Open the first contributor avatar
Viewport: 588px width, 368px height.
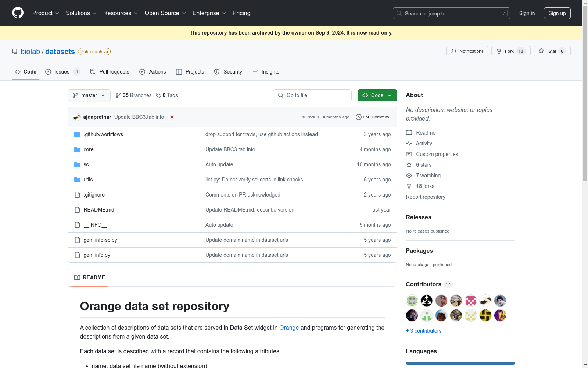click(412, 301)
